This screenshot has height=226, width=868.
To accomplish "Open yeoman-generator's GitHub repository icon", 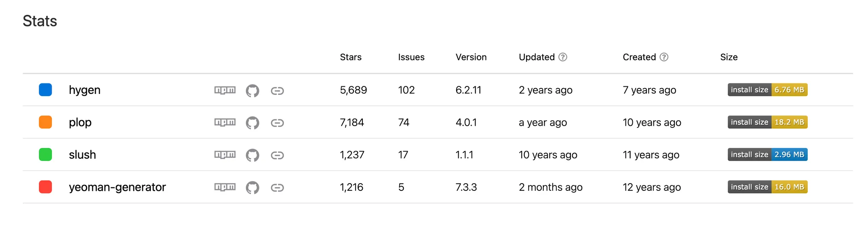I will (x=252, y=187).
